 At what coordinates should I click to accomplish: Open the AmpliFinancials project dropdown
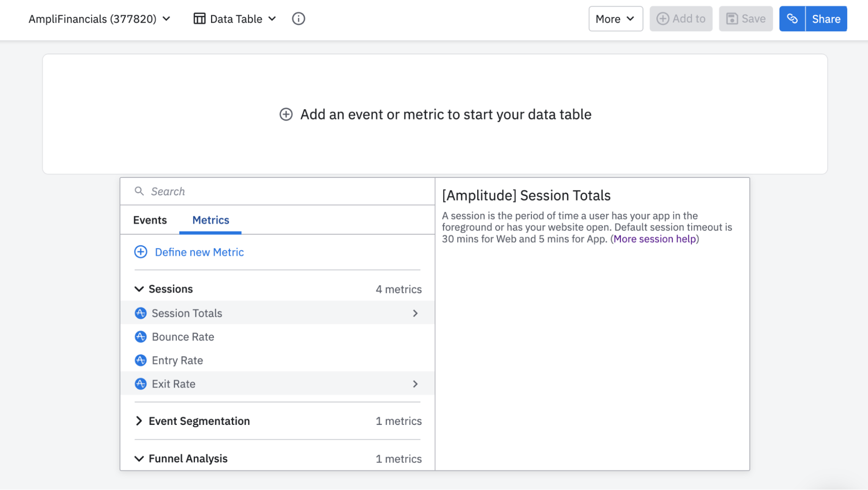[x=99, y=19]
